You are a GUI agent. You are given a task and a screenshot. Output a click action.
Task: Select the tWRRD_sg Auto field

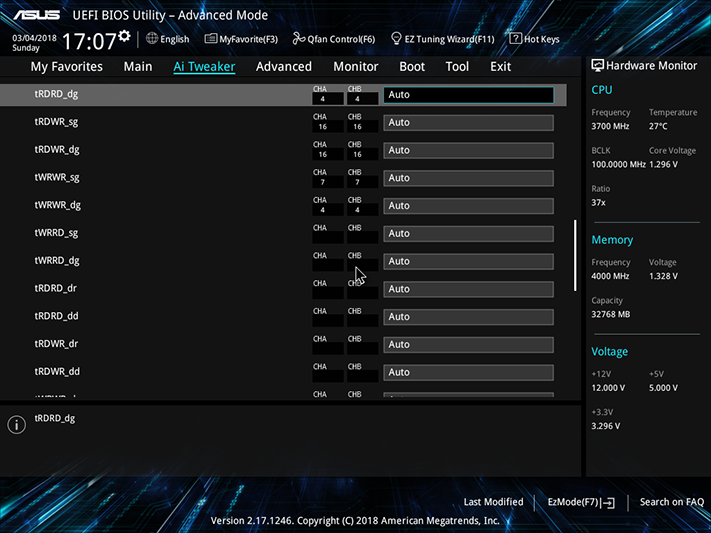(x=468, y=234)
